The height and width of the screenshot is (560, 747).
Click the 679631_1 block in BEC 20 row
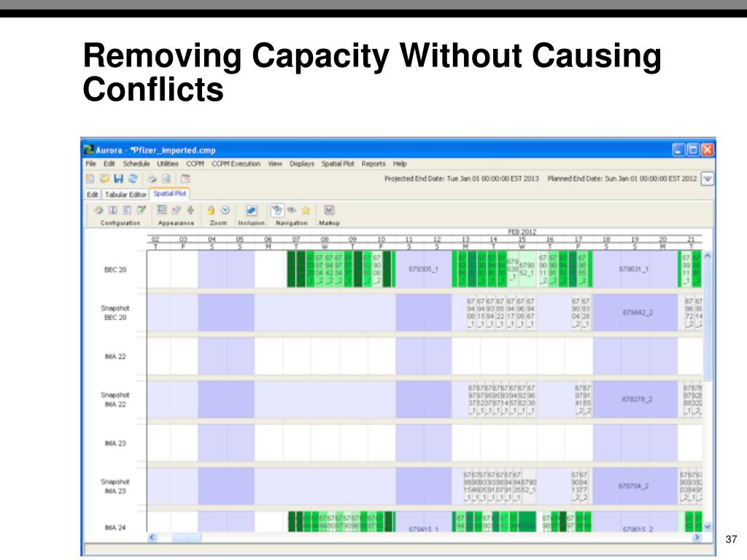pos(634,270)
